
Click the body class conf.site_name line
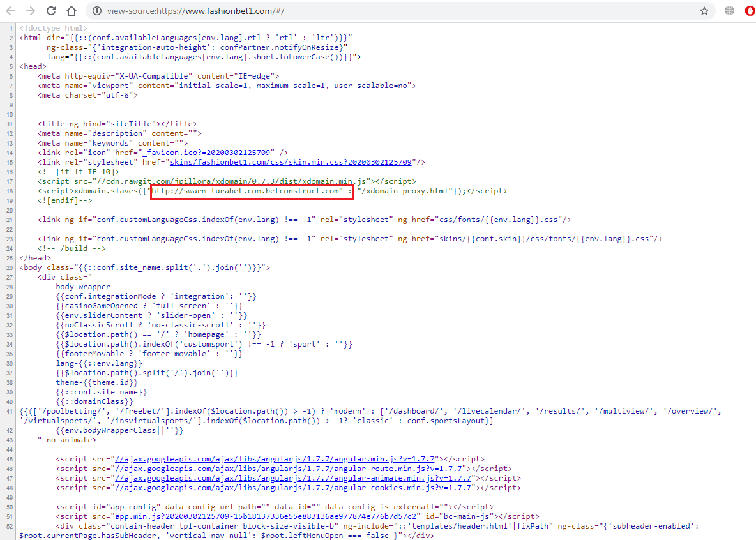(145, 267)
